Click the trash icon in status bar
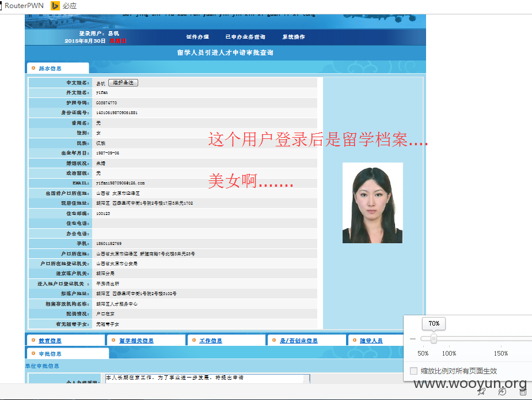This screenshot has height=400, width=532. [x=523, y=392]
